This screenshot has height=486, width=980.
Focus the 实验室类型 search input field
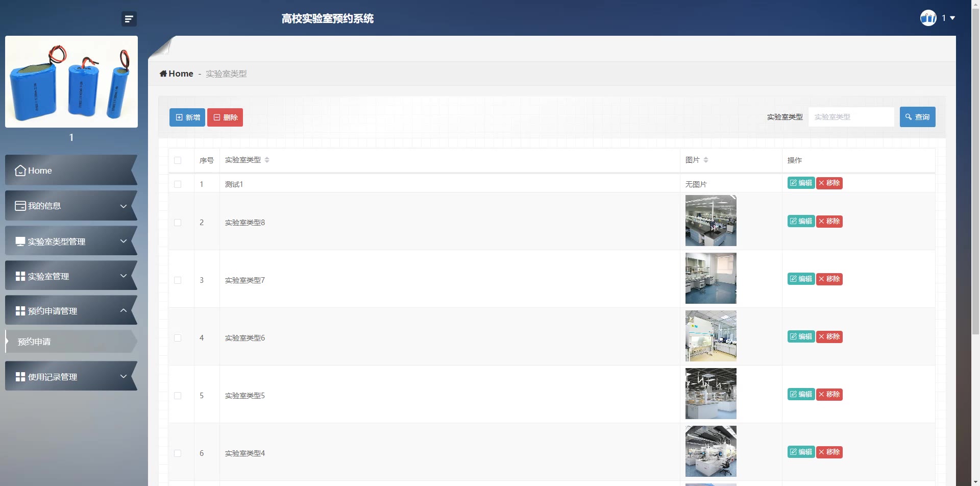coord(851,117)
